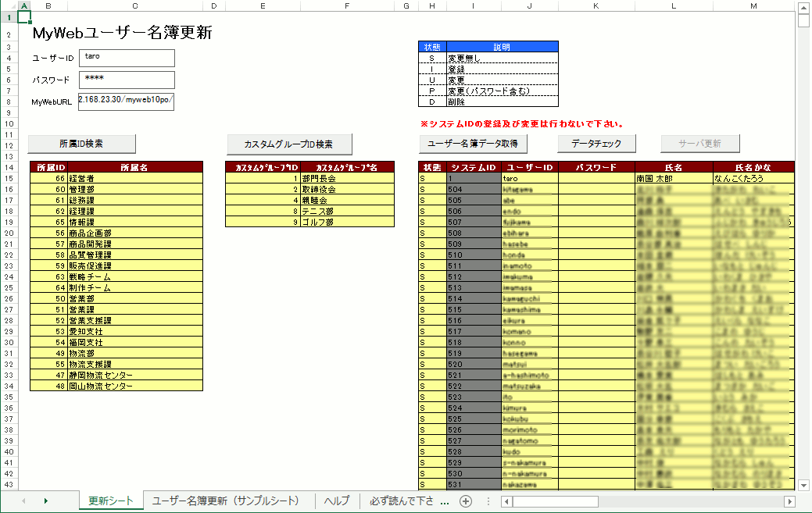
Task: Click system ID cell 520
Action: pos(474,364)
